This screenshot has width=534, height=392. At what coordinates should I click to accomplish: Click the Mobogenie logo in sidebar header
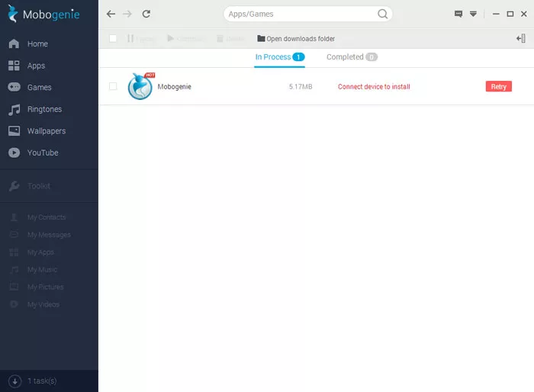click(43, 14)
